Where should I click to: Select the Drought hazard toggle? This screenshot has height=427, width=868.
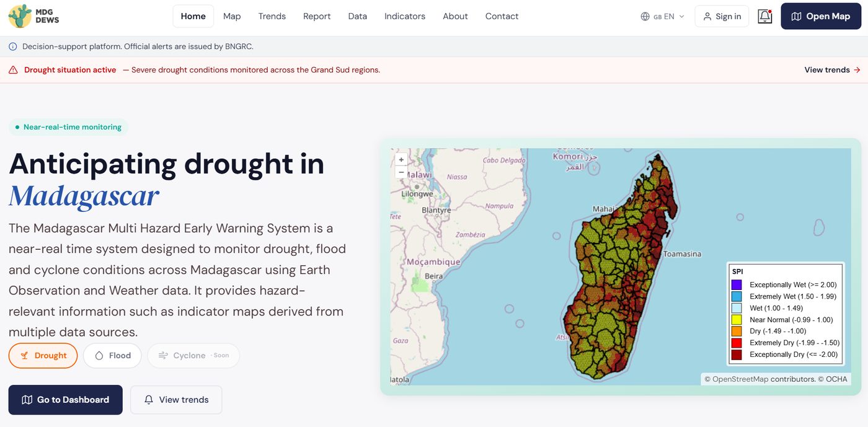click(43, 356)
